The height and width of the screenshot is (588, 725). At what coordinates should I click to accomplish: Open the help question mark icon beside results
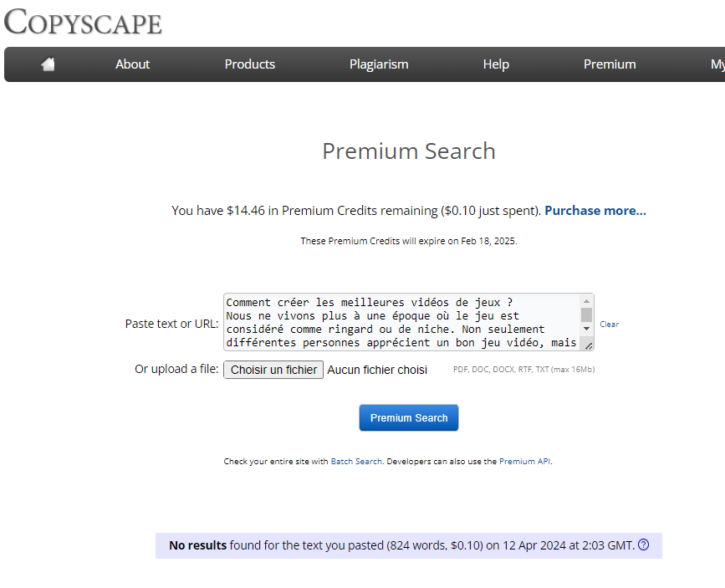tap(643, 545)
